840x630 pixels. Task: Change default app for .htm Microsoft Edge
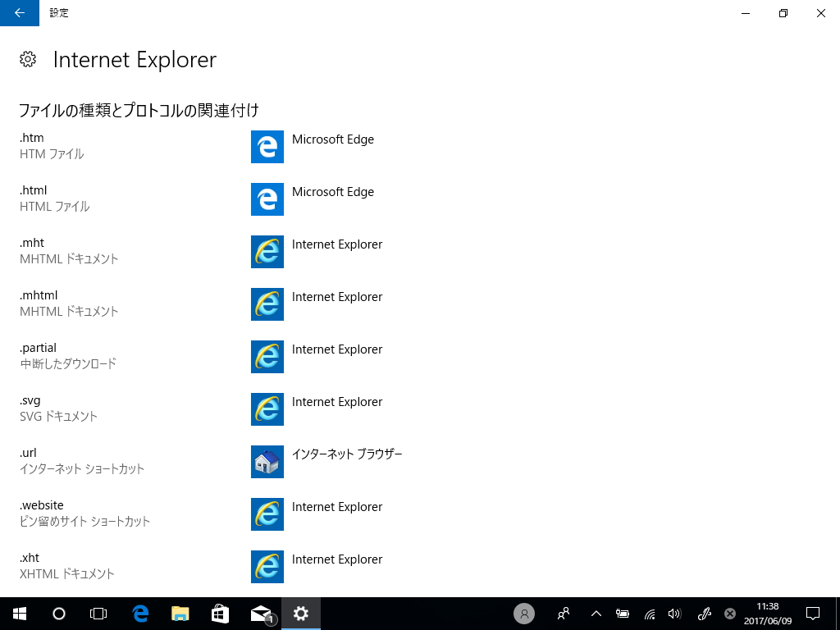pos(333,139)
